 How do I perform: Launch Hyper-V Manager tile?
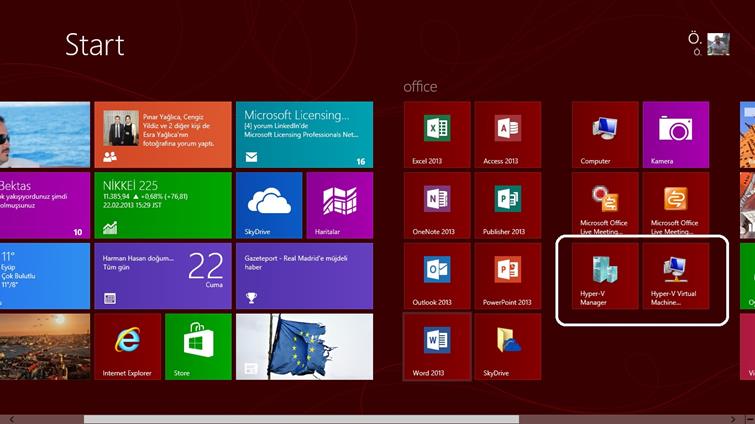click(x=605, y=276)
